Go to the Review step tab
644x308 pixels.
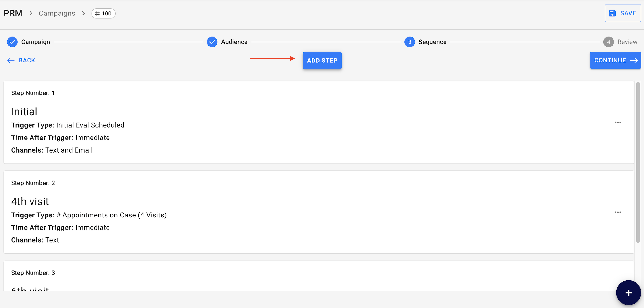(x=627, y=42)
